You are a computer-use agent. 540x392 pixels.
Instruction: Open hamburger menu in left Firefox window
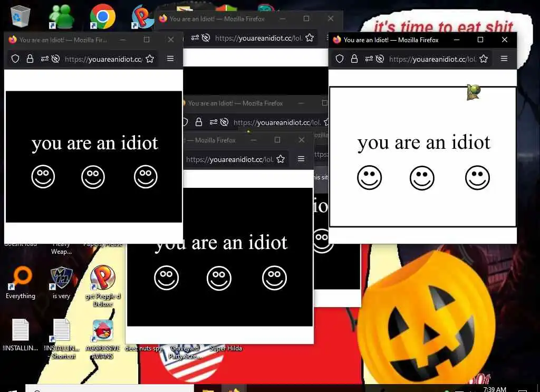click(170, 59)
